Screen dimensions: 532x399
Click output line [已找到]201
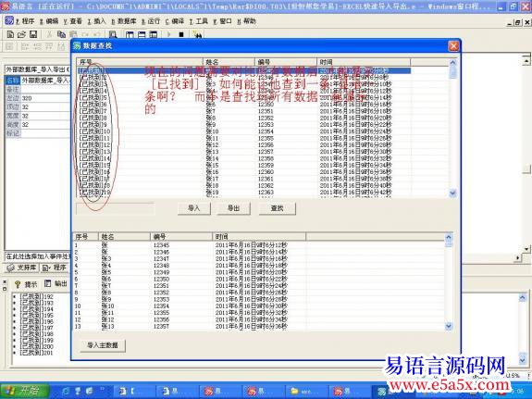click(x=37, y=353)
